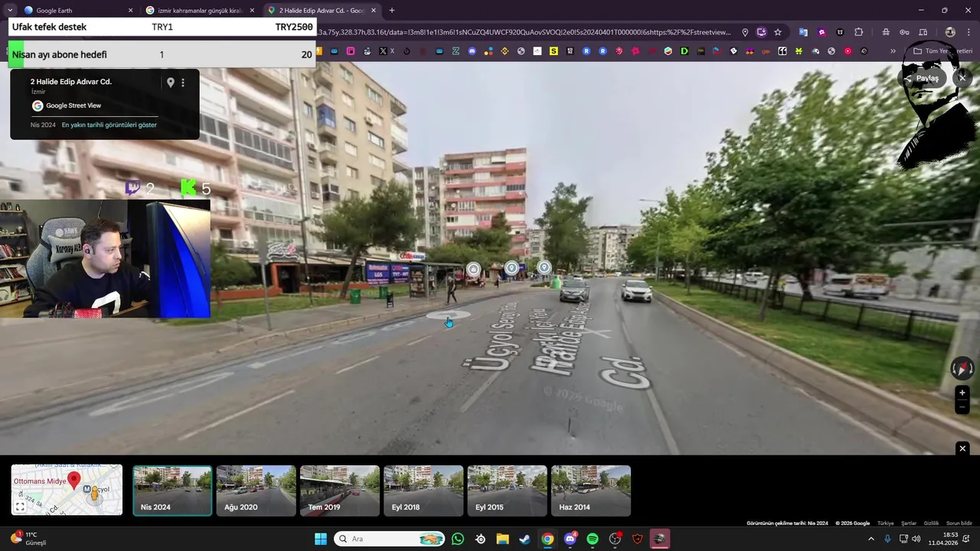Close the historical imagery strip
Viewport: 980px width, 551px height.
(962, 448)
